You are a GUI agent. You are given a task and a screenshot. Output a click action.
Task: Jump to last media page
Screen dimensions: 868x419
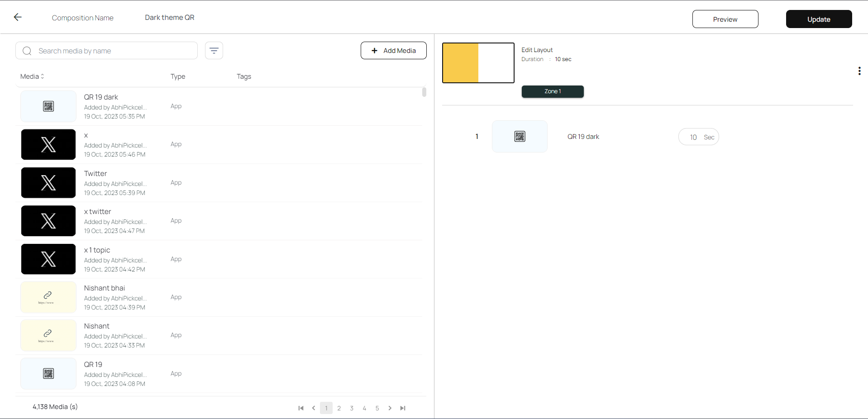403,408
